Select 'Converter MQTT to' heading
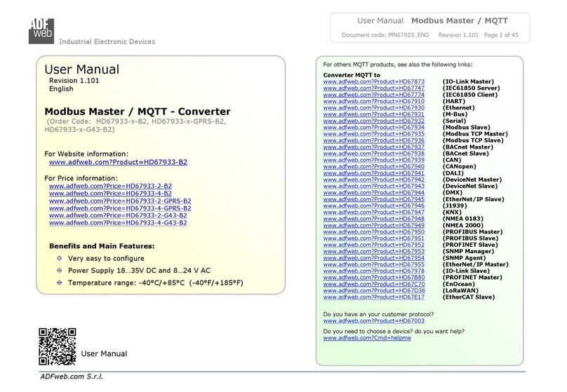The image size is (567, 392). (x=352, y=75)
